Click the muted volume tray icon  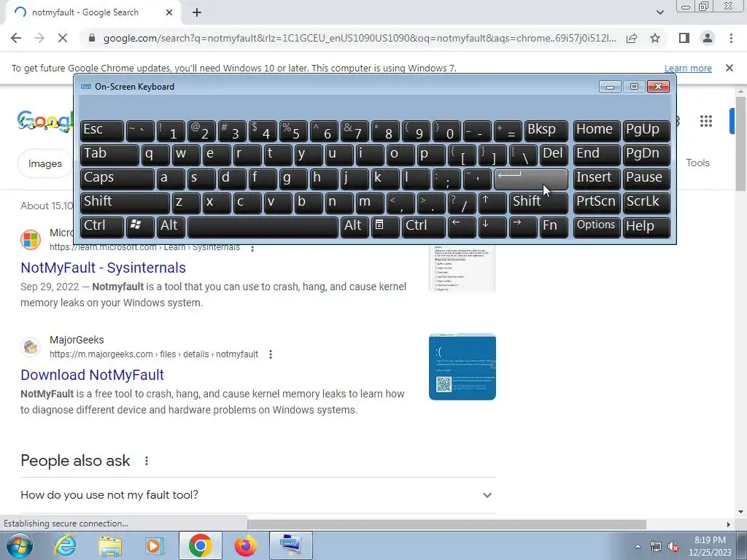[x=673, y=547]
